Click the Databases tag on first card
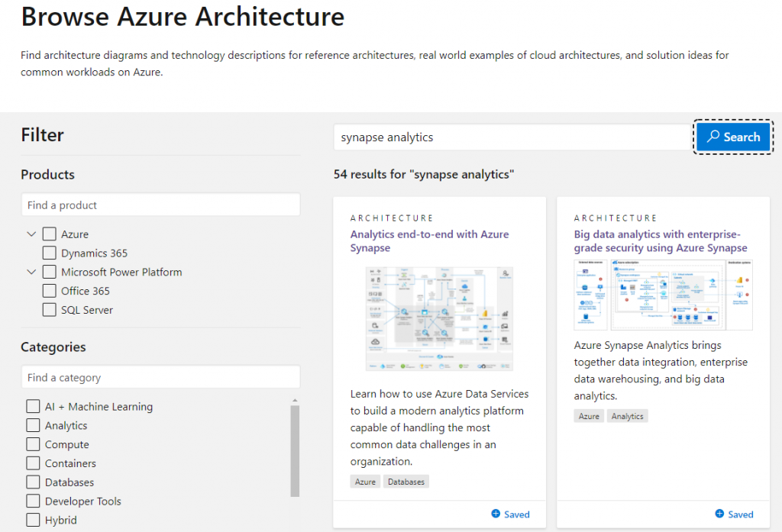The height and width of the screenshot is (532, 782). point(406,482)
